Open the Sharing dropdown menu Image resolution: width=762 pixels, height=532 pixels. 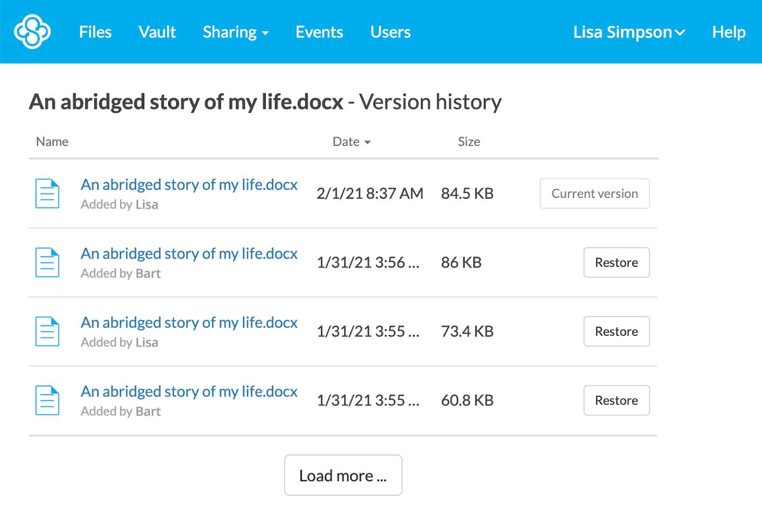coord(236,32)
